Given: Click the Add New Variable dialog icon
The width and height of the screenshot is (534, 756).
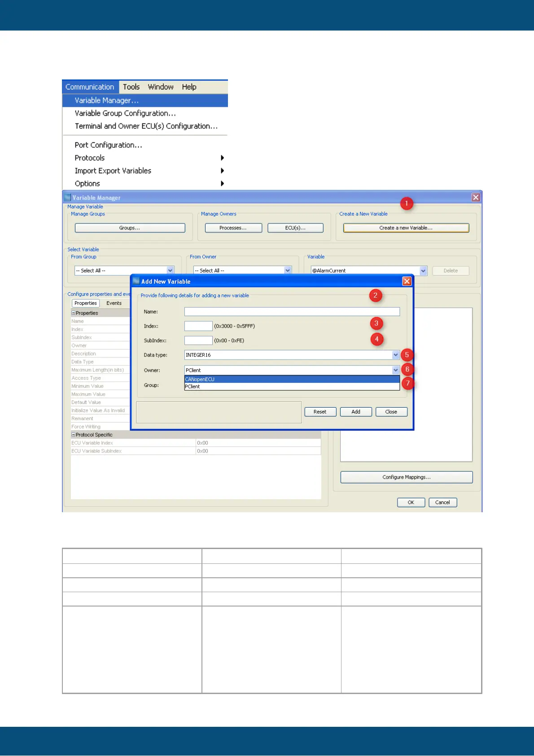Looking at the screenshot, I should point(136,281).
